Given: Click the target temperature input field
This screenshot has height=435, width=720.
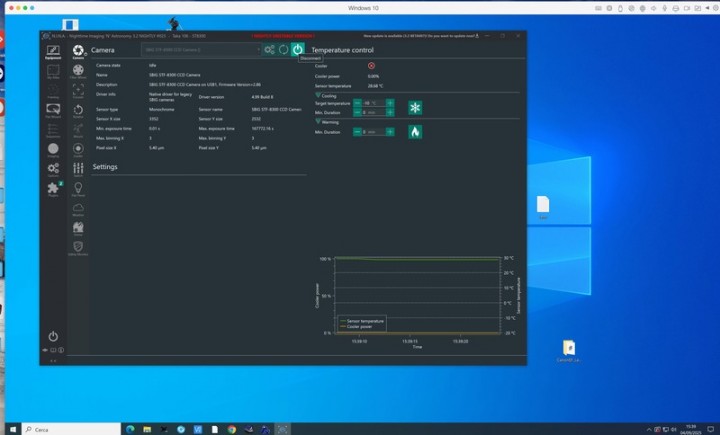Looking at the screenshot, I should click(370, 103).
